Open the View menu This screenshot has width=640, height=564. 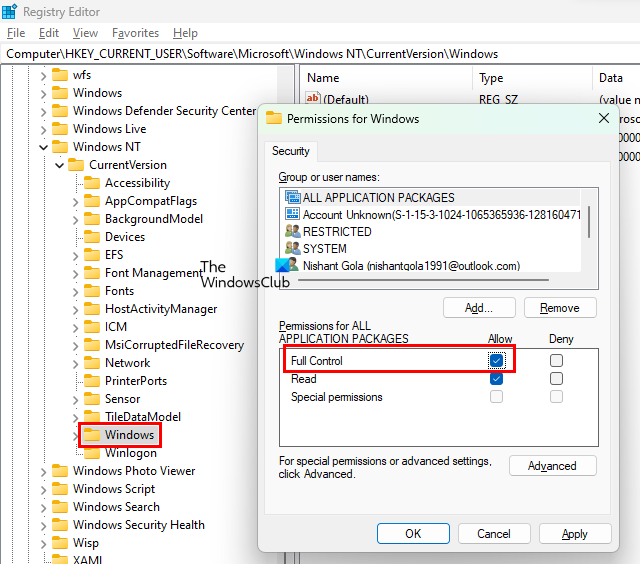(85, 33)
